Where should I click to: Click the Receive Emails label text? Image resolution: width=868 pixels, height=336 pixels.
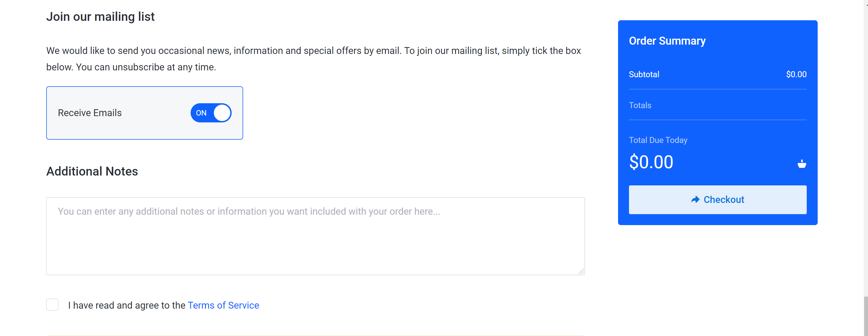tap(90, 113)
